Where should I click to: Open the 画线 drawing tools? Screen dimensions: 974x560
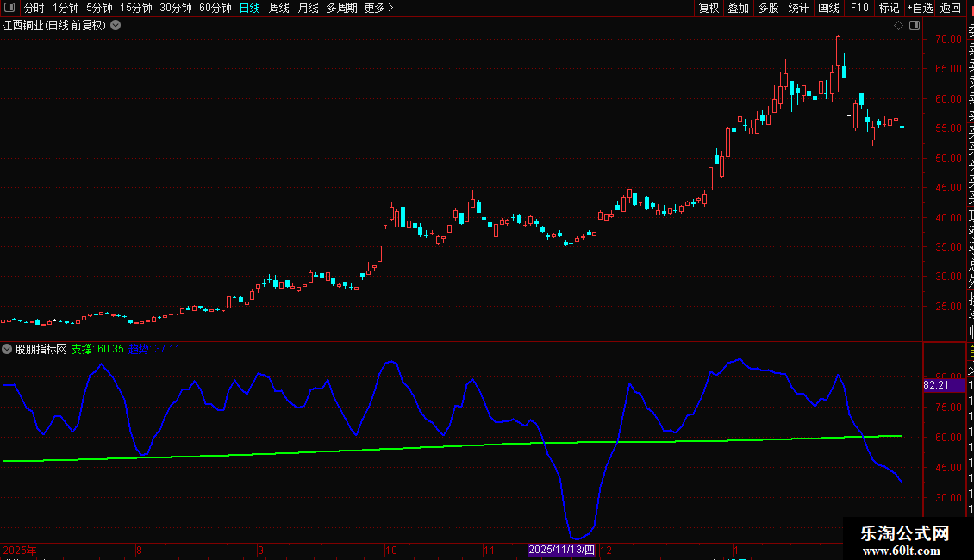828,8
